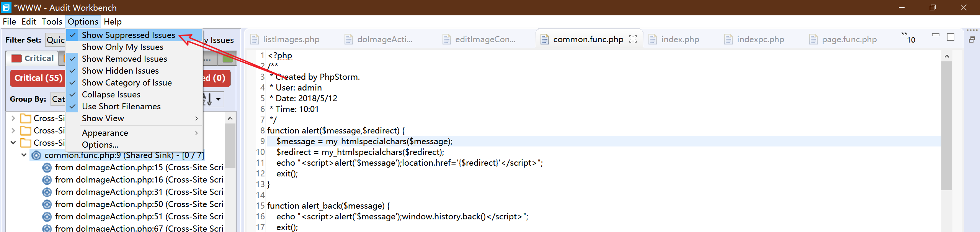Click the listImages.php tab file icon
Screen dimensions: 980x232
pos(254,39)
